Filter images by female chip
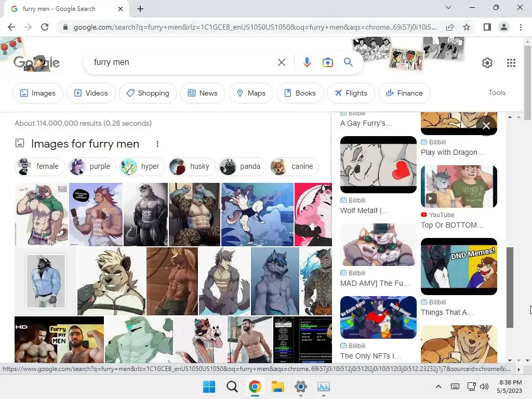Image resolution: width=532 pixels, height=399 pixels. coord(39,167)
